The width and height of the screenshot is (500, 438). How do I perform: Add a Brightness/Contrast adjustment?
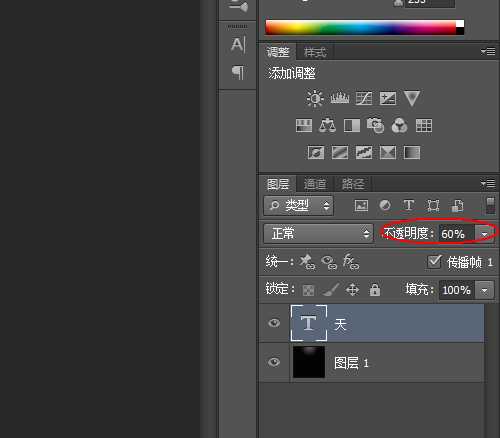315,98
